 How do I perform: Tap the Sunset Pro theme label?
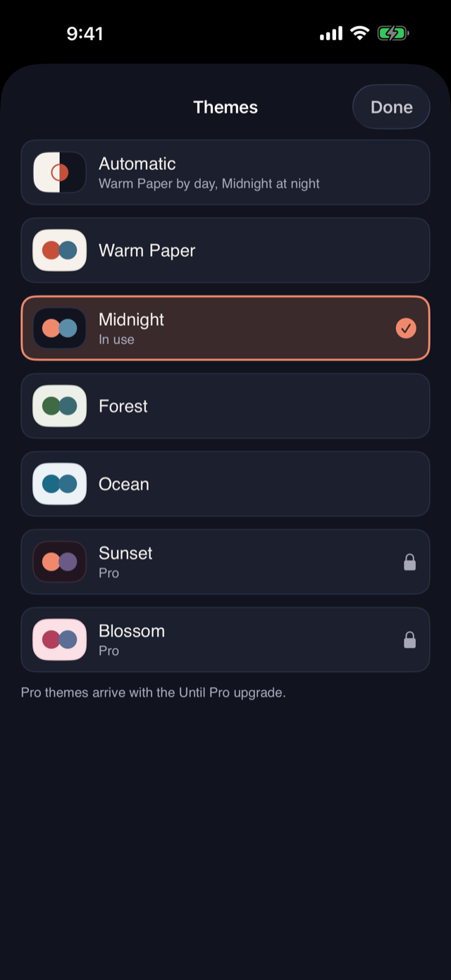(125, 562)
